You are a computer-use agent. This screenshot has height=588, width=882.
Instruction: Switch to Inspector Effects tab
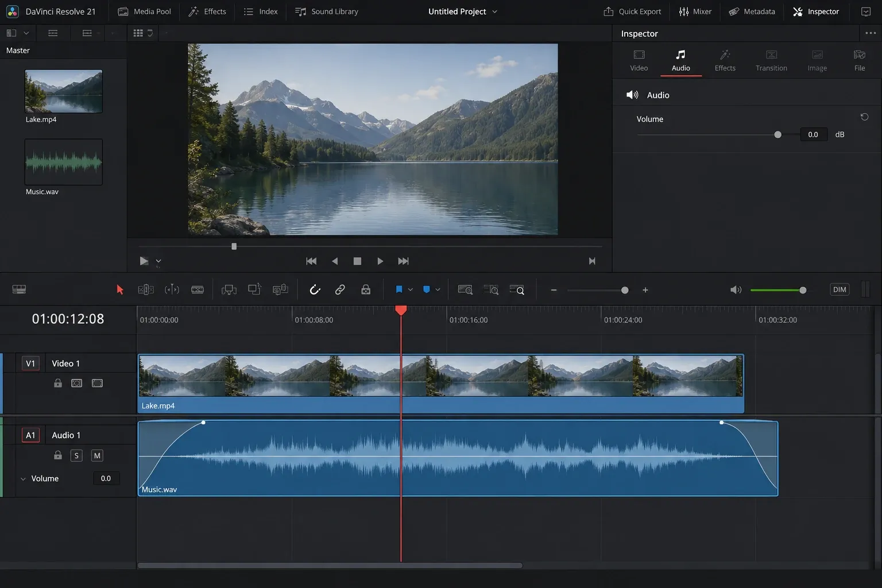725,61
